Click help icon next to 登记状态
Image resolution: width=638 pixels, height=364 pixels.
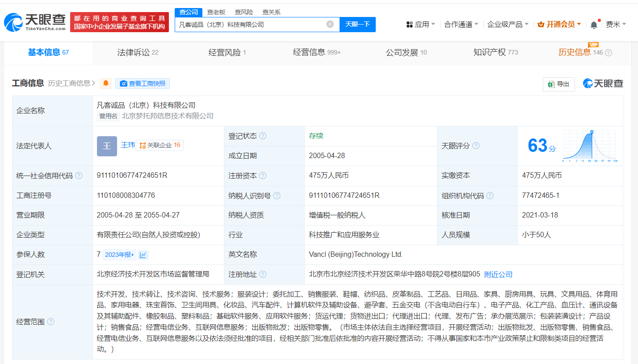[x=263, y=136]
